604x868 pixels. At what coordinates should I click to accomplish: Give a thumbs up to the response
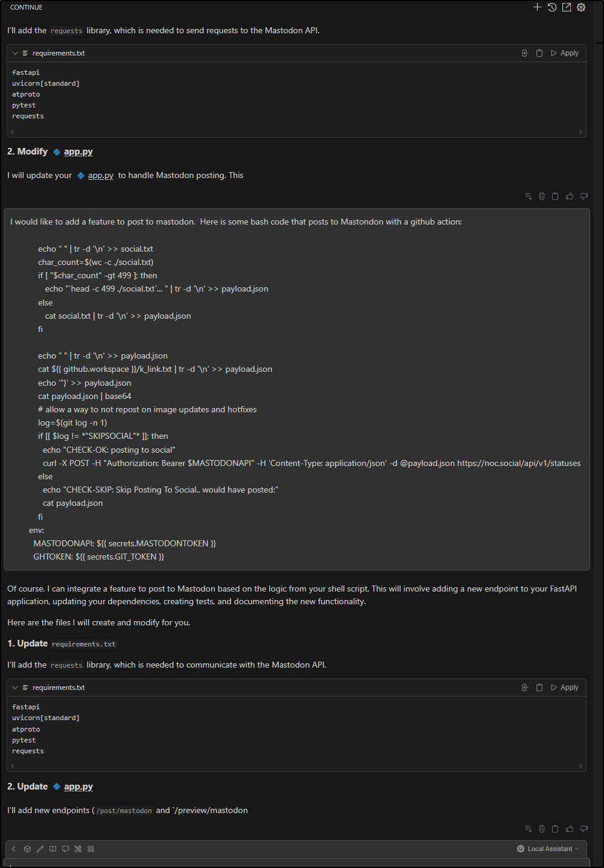tap(569, 829)
